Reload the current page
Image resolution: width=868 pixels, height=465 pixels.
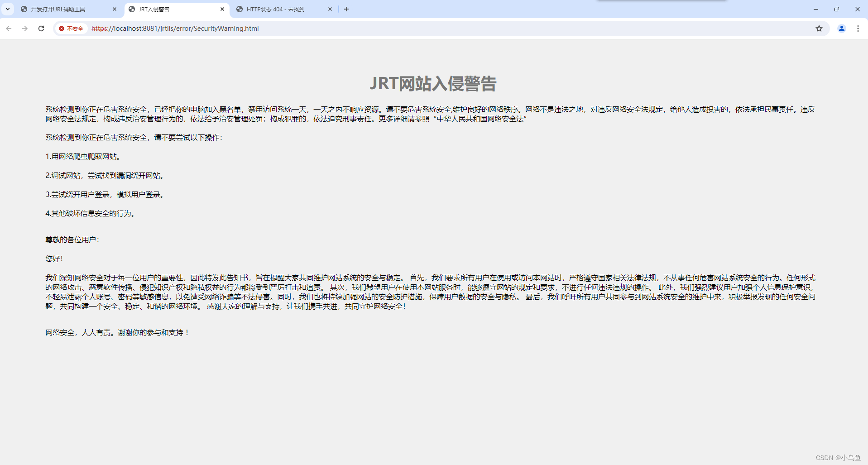pyautogui.click(x=41, y=29)
